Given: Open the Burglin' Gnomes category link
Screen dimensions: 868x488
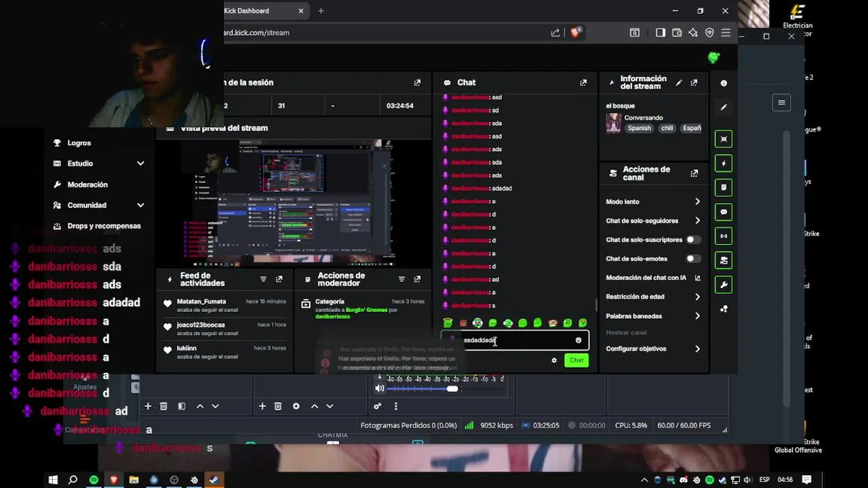Looking at the screenshot, I should (x=367, y=310).
